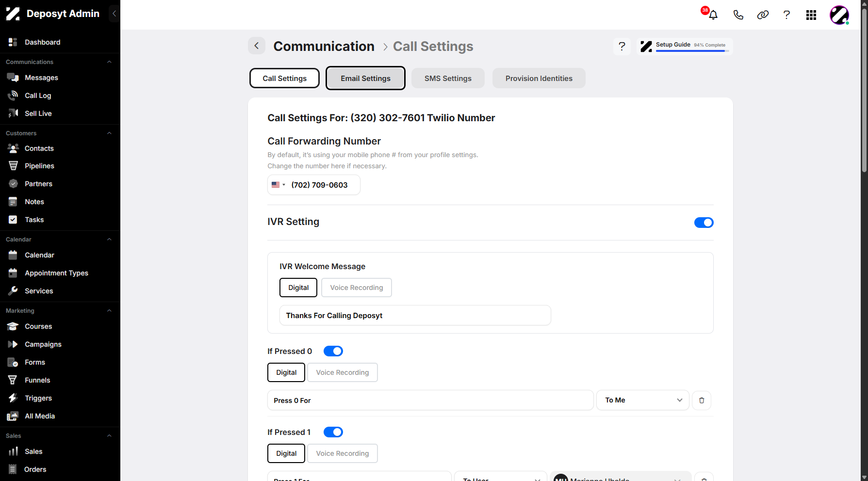The width and height of the screenshot is (868, 481).
Task: Switch to SMS Settings tab
Action: pyautogui.click(x=448, y=78)
